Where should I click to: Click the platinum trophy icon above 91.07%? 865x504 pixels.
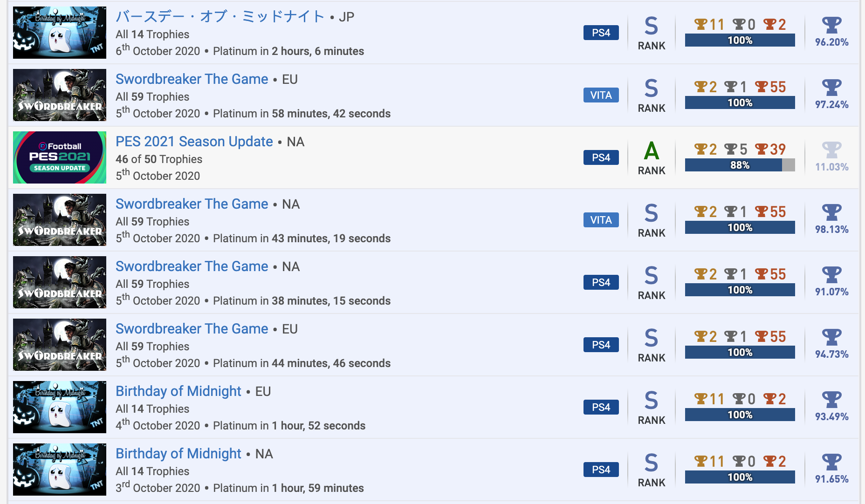[x=831, y=275]
